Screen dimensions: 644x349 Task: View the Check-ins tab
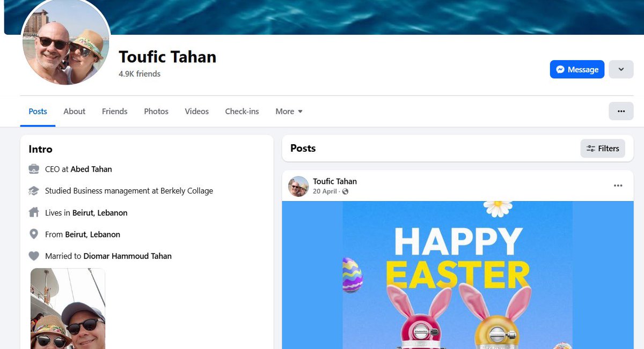tap(242, 112)
